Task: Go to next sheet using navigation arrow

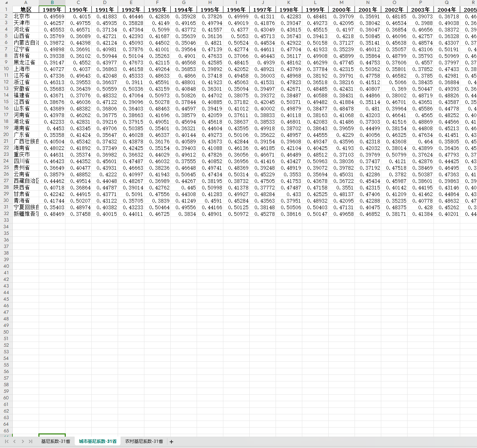Action: (23, 441)
